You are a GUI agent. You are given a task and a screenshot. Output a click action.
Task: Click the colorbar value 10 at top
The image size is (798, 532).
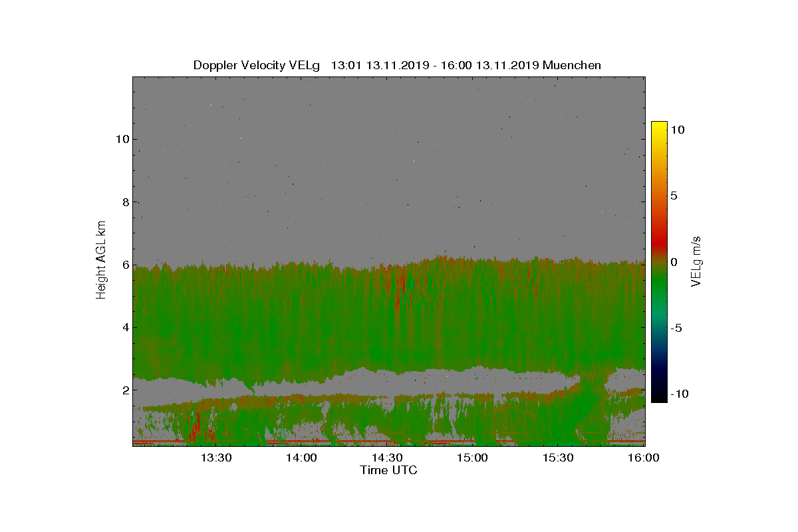tap(678, 130)
